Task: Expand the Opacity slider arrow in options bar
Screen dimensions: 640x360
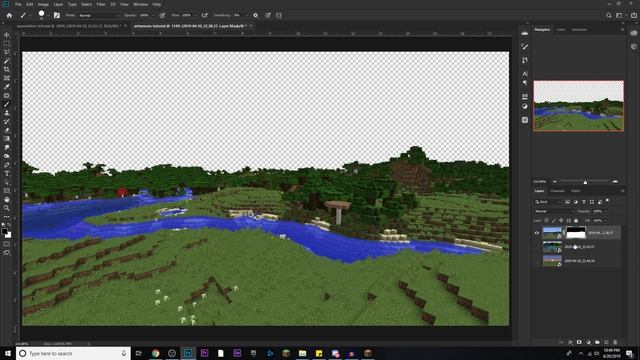Action: click(153, 16)
